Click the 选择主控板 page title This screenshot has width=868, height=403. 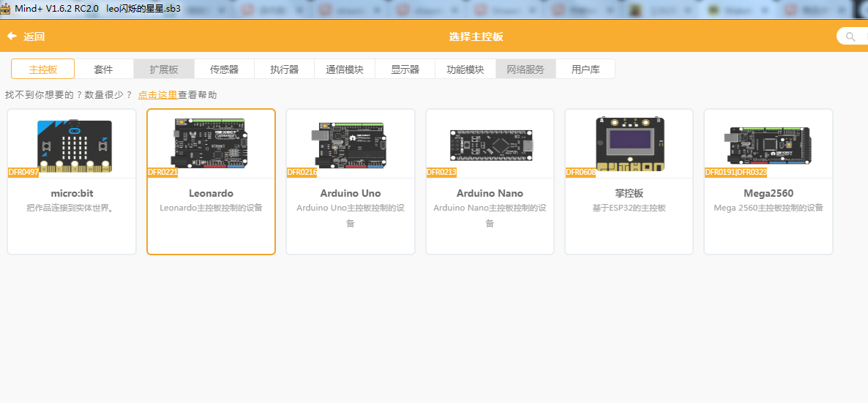click(x=476, y=37)
